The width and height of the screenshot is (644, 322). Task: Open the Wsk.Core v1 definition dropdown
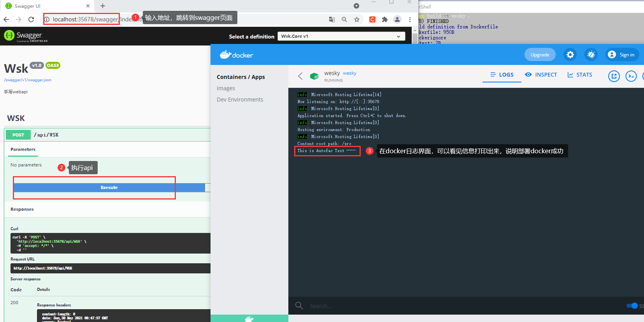341,36
